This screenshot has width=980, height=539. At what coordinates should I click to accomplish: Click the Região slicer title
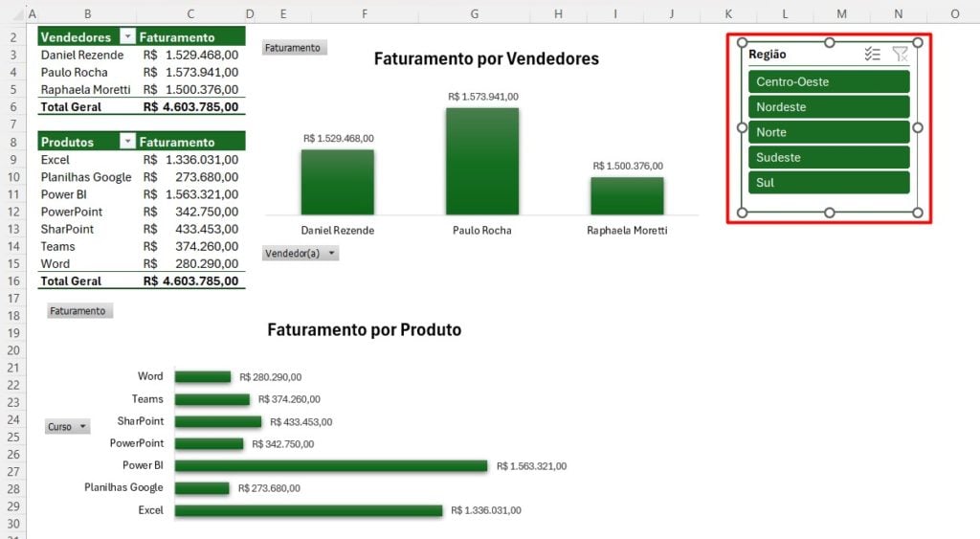768,55
